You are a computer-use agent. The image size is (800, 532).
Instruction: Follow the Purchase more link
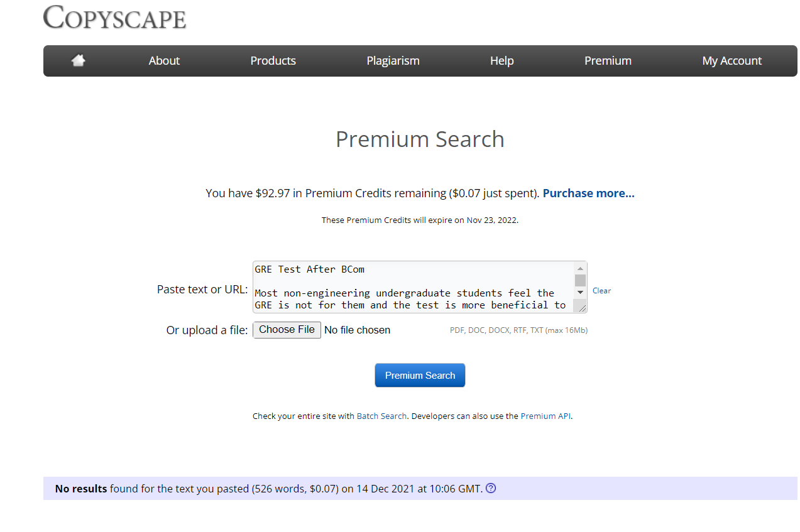click(589, 193)
